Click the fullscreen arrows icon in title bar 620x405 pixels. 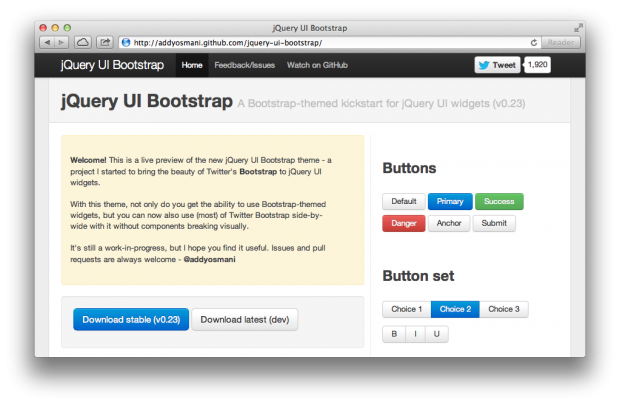(x=578, y=28)
